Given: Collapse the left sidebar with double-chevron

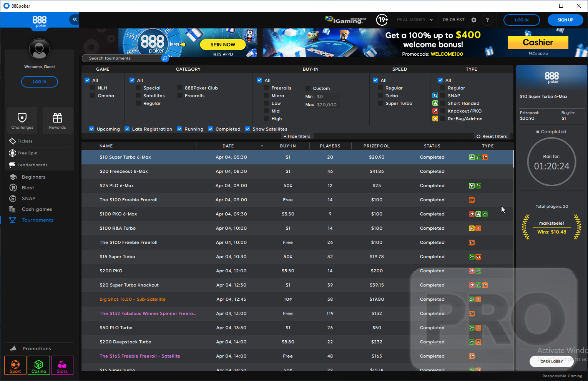Looking at the screenshot, I should point(74,20).
